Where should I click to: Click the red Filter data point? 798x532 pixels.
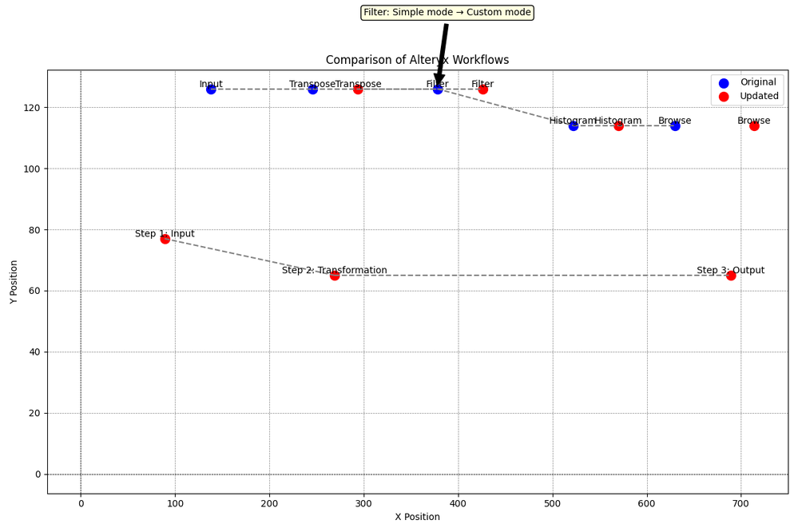(483, 89)
